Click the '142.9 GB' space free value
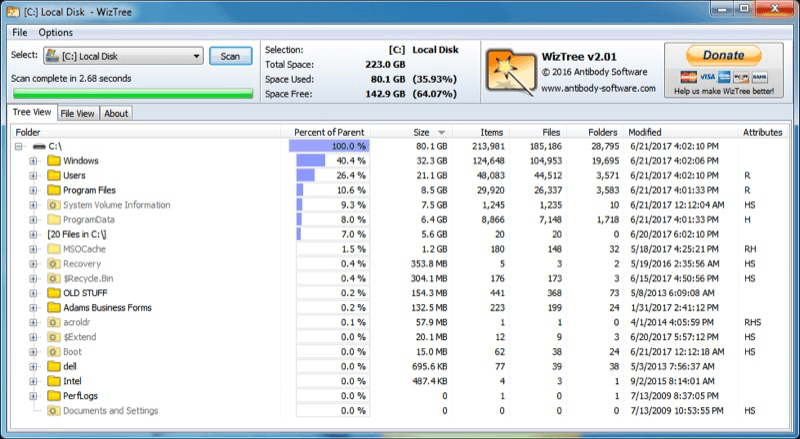This screenshot has width=800, height=439. (x=385, y=94)
